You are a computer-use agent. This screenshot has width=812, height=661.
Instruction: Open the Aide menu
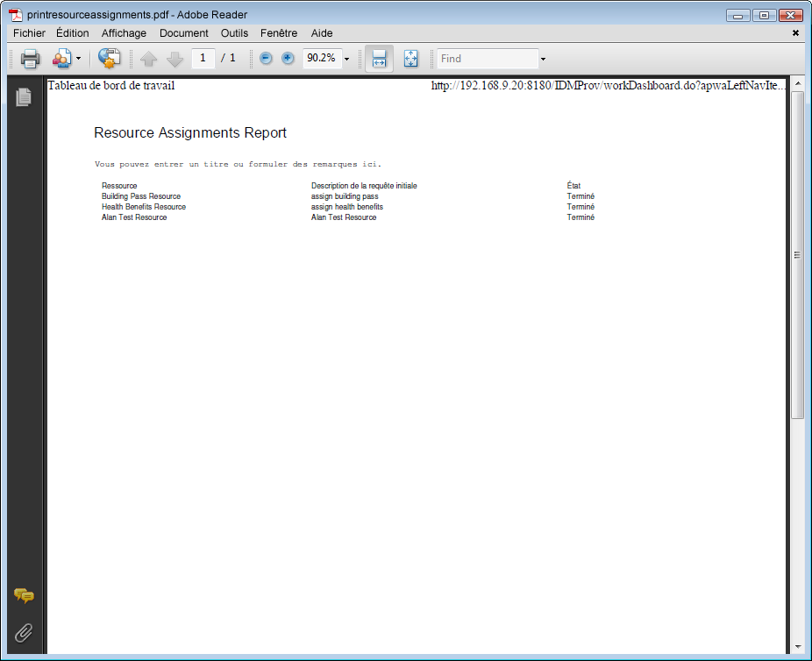pos(322,33)
